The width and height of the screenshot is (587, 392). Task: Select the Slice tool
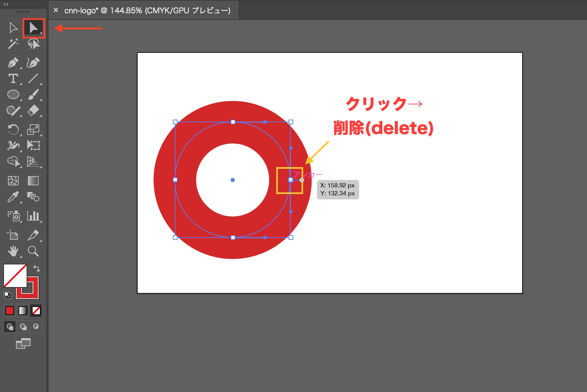[x=33, y=235]
